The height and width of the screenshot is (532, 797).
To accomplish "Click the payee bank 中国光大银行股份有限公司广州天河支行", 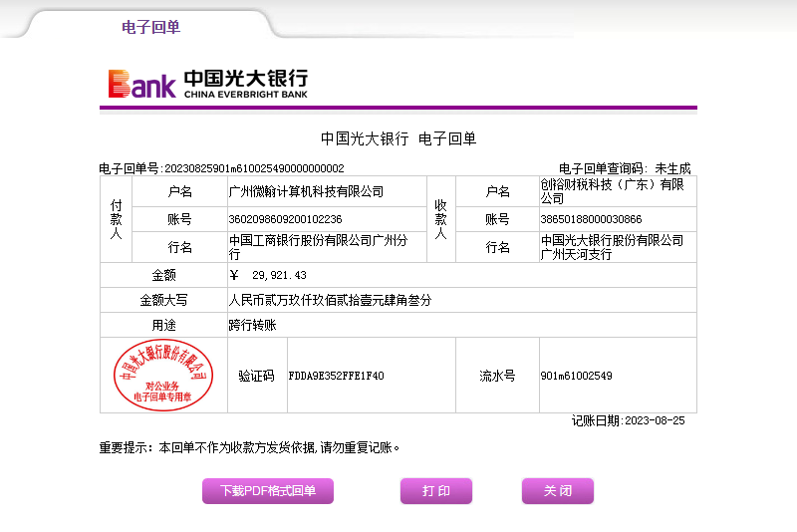I will pyautogui.click(x=612, y=247).
